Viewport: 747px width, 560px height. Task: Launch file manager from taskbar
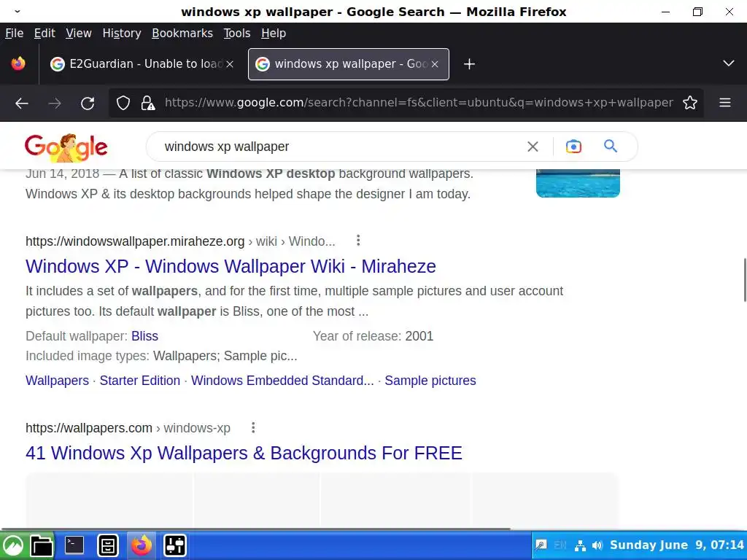(42, 545)
